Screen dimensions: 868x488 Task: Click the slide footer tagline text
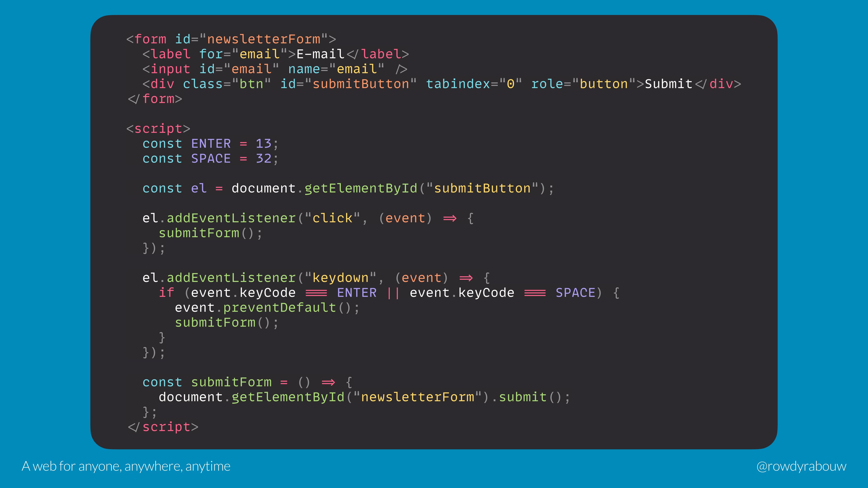tap(126, 466)
